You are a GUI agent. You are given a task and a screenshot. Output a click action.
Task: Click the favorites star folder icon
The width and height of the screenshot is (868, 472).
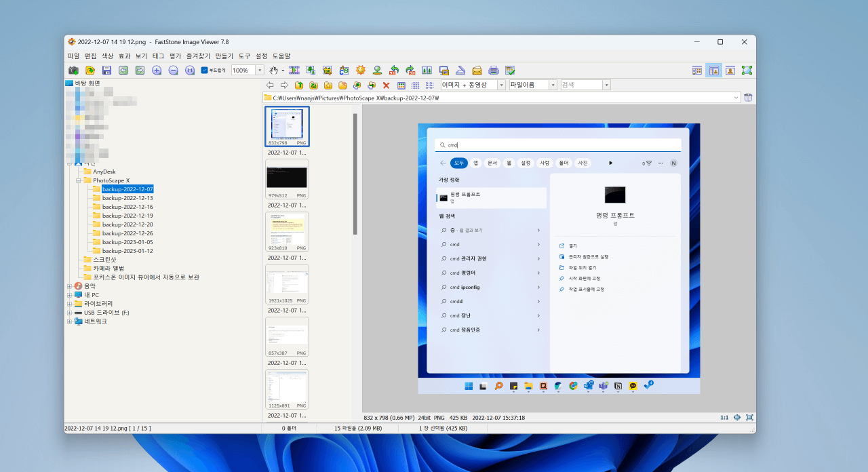pos(328,85)
